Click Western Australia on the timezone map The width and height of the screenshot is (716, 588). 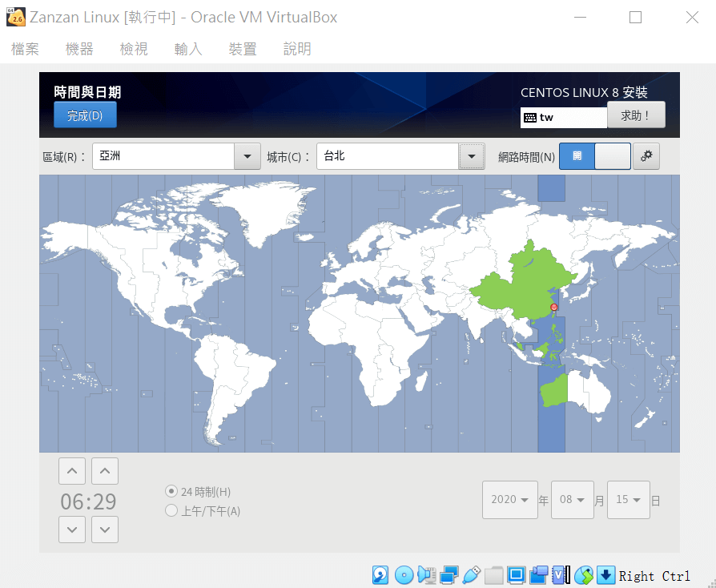(555, 391)
